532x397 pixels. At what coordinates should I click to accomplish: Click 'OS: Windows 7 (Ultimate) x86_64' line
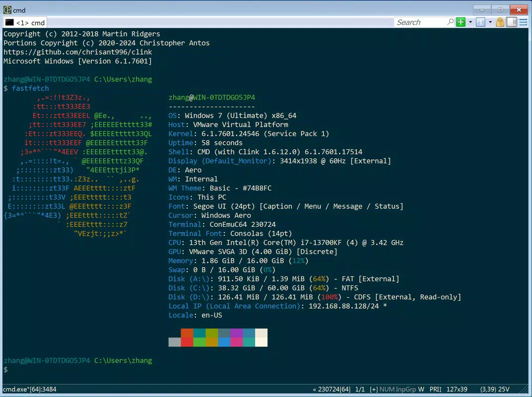click(x=232, y=115)
